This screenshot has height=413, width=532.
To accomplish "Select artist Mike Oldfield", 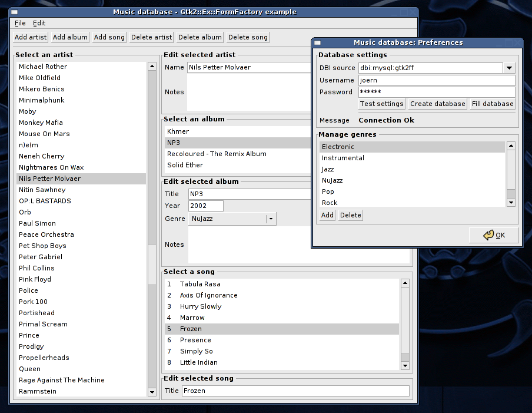I will [x=81, y=78].
